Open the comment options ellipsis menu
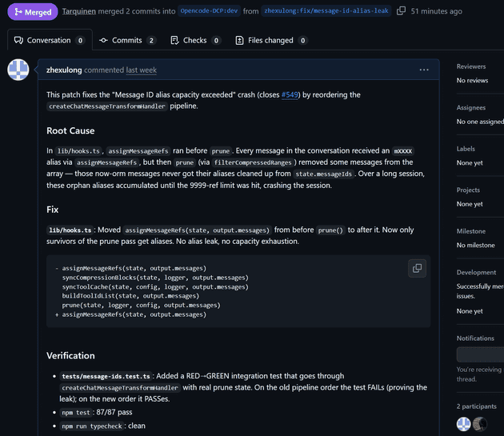This screenshot has height=436, width=504. tap(424, 70)
